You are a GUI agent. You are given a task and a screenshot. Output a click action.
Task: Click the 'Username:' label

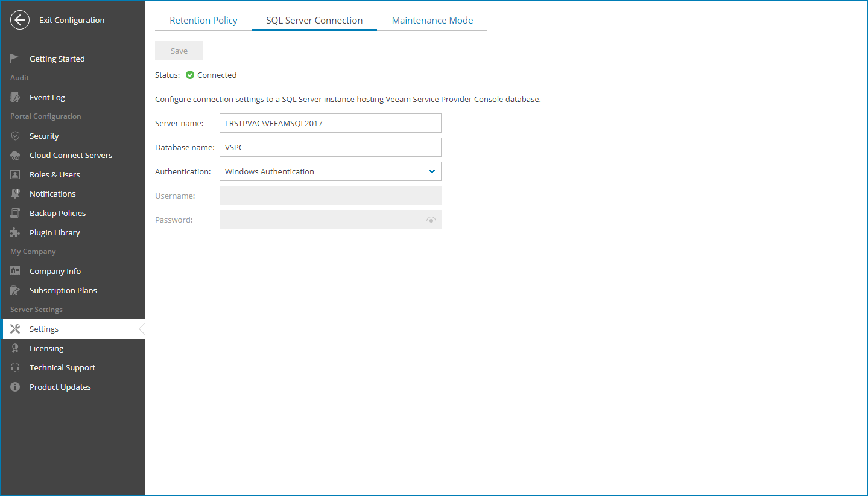click(x=175, y=196)
